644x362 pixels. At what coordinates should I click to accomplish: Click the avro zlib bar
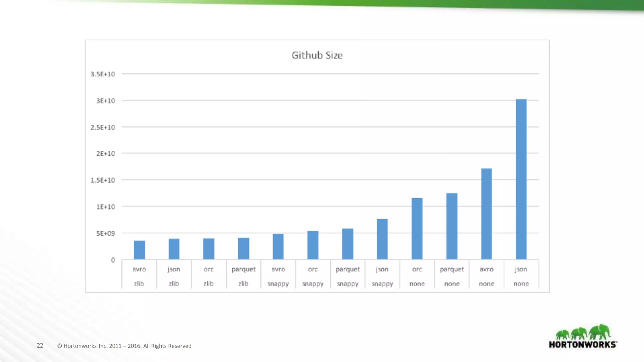(139, 250)
